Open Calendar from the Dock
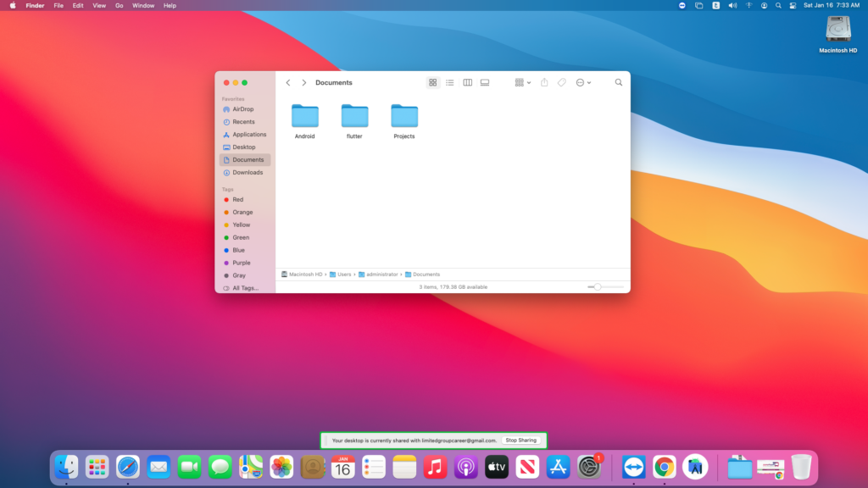 pos(343,468)
